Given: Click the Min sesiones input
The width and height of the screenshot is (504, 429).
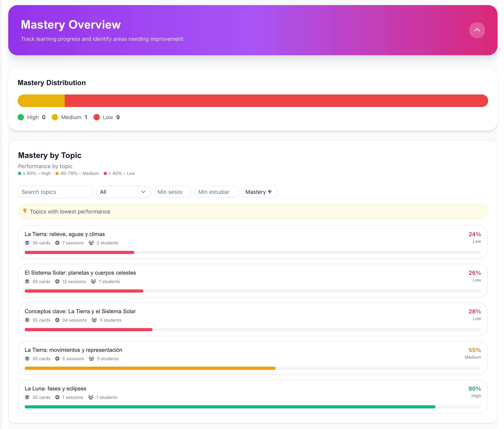Looking at the screenshot, I should tap(173, 192).
